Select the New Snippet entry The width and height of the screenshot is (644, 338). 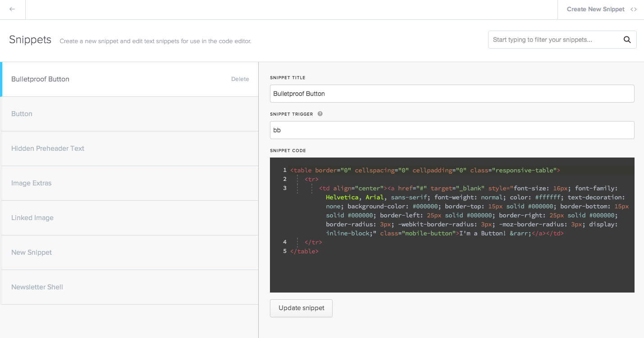(x=32, y=252)
